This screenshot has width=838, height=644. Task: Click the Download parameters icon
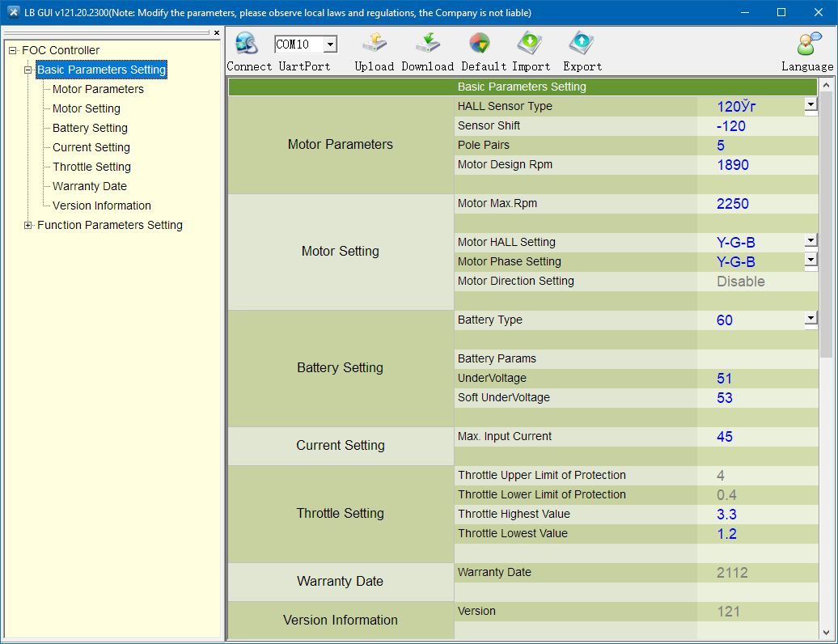(427, 44)
